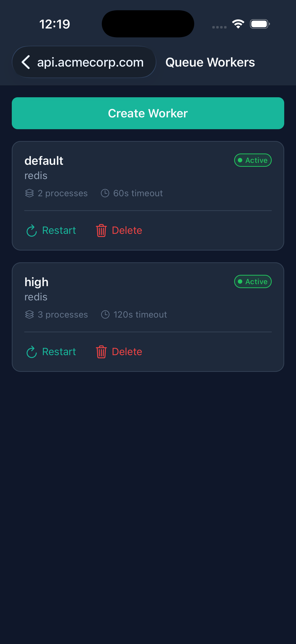Image resolution: width=296 pixels, height=644 pixels.
Task: Tap the 120s timeout label
Action: (140, 314)
